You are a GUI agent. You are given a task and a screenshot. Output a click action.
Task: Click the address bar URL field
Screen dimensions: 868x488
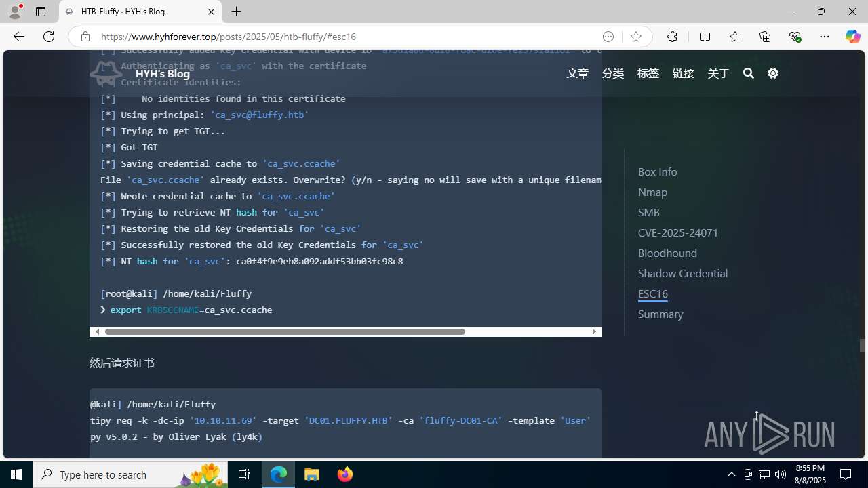click(x=346, y=37)
